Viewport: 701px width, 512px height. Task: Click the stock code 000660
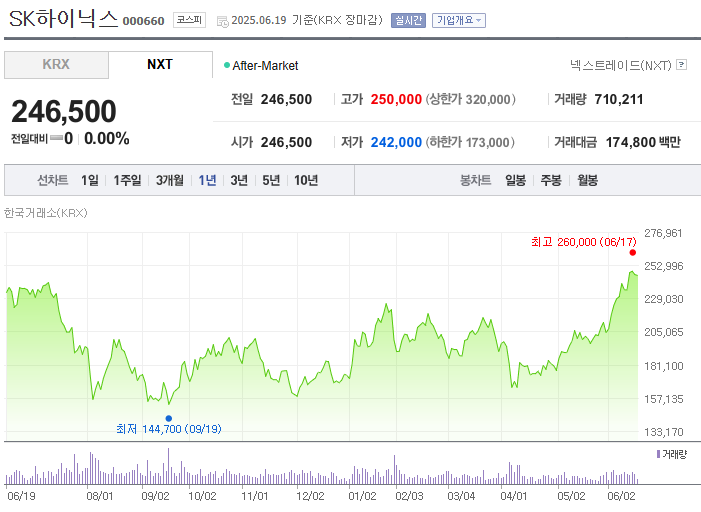[144, 21]
